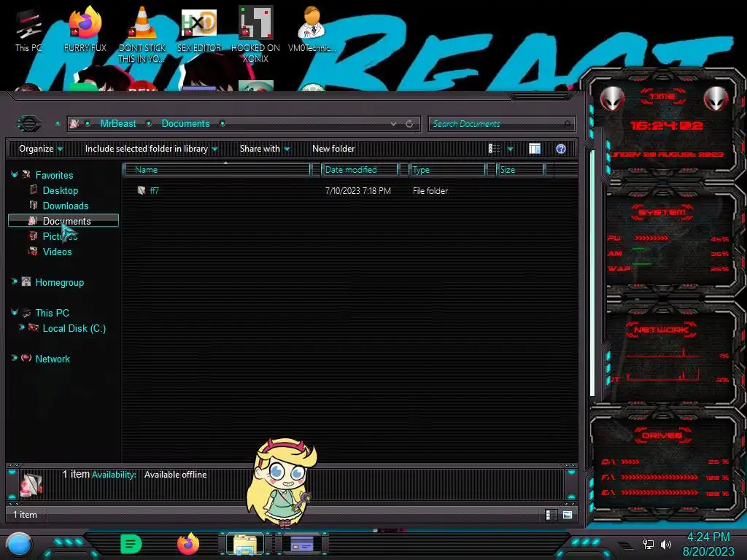Viewport: 747px width, 560px height.
Task: Select Homegroup in navigation pane
Action: pyautogui.click(x=60, y=282)
